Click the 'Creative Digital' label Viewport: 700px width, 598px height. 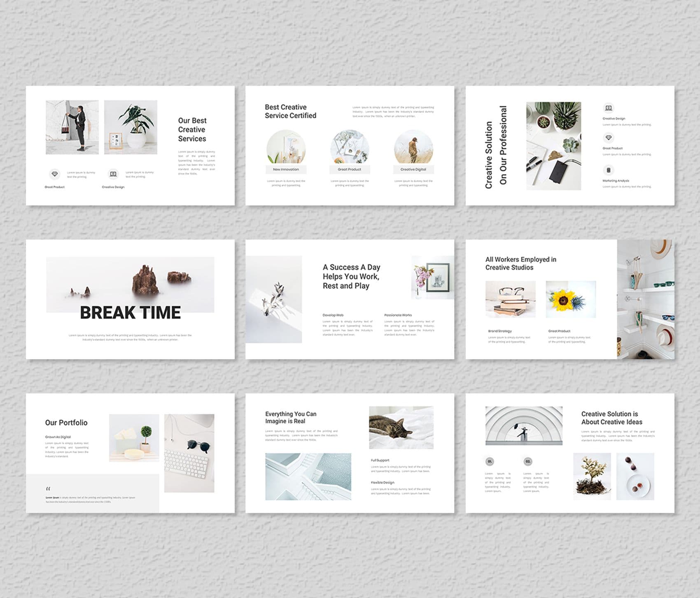coord(413,169)
